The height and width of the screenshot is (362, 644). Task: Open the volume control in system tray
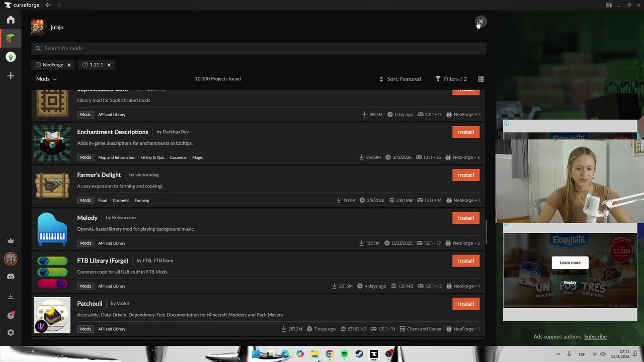click(x=603, y=354)
